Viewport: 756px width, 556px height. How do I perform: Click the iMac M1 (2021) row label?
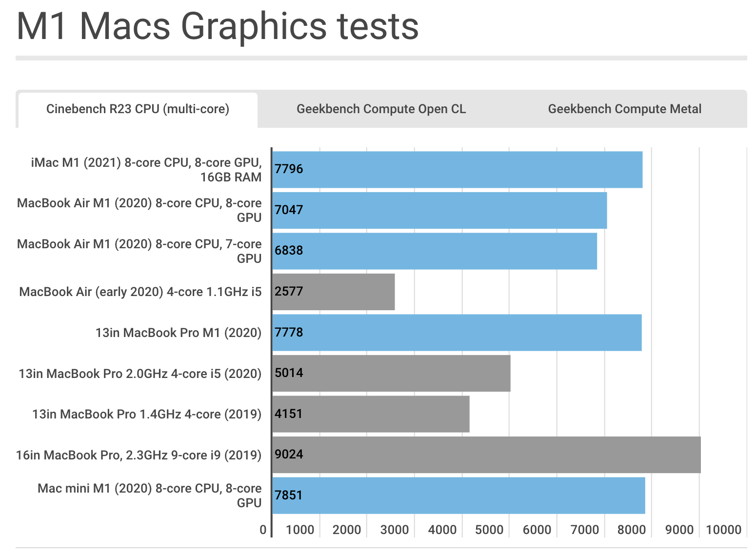coord(146,169)
